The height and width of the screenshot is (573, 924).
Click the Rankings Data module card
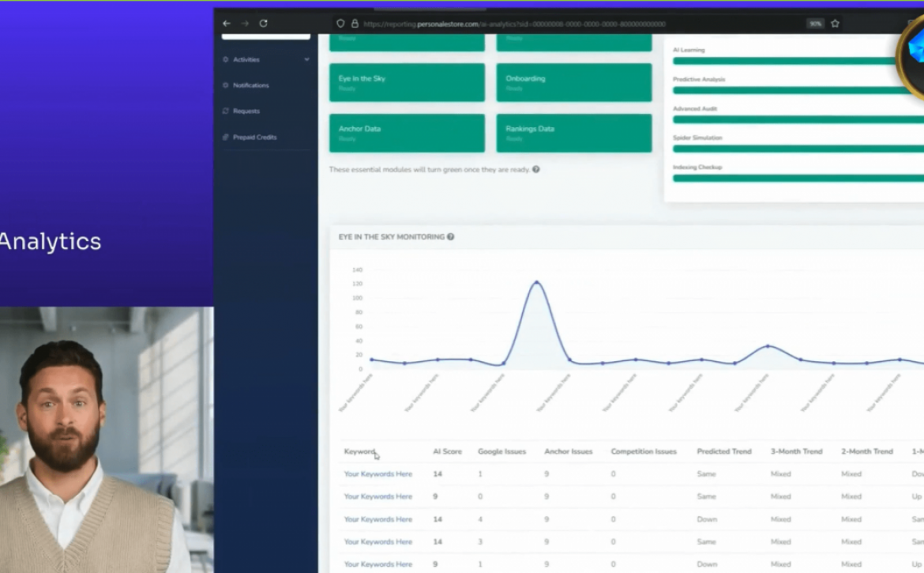point(574,134)
